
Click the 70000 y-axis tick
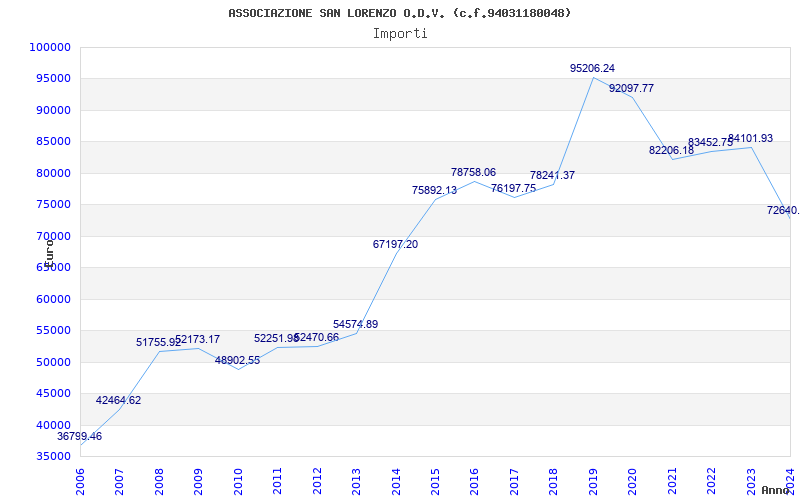pos(53,236)
